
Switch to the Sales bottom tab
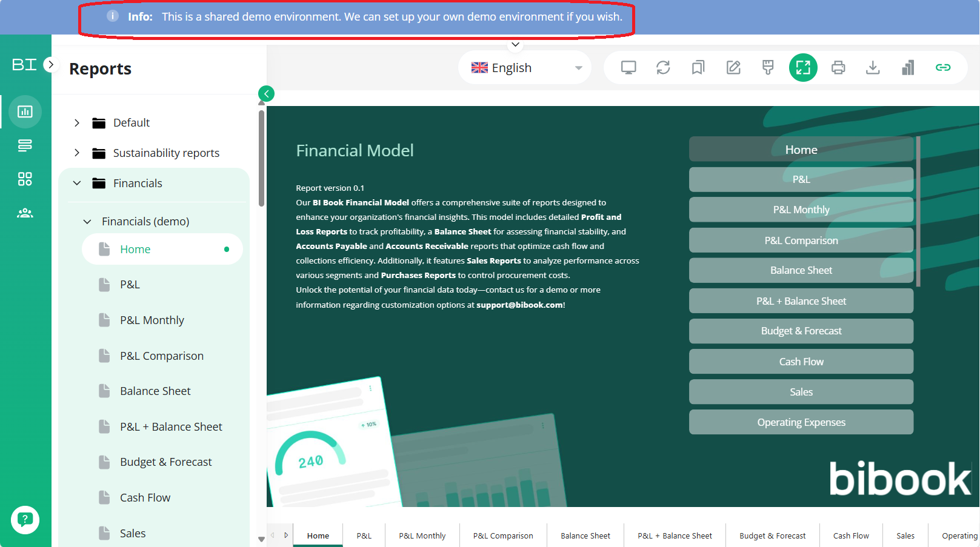point(905,535)
